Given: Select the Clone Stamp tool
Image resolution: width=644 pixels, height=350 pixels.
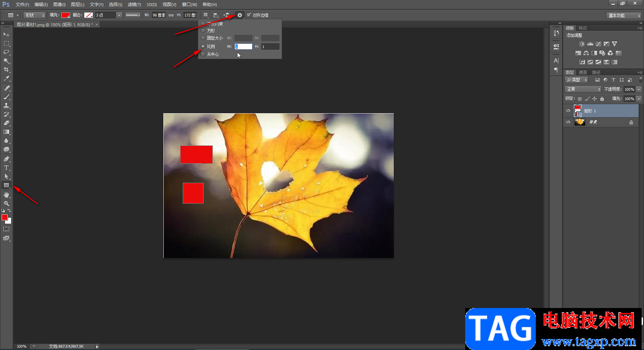Looking at the screenshot, I should (x=6, y=105).
